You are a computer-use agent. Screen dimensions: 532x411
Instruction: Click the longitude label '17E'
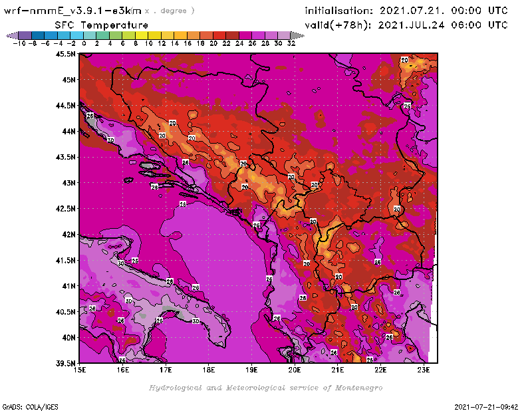(x=166, y=370)
